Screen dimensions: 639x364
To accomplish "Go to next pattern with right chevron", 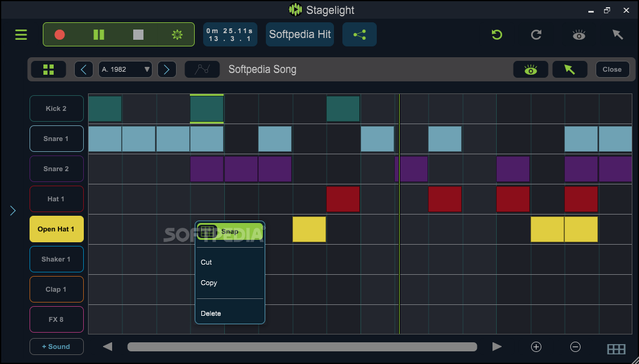I will coord(166,69).
